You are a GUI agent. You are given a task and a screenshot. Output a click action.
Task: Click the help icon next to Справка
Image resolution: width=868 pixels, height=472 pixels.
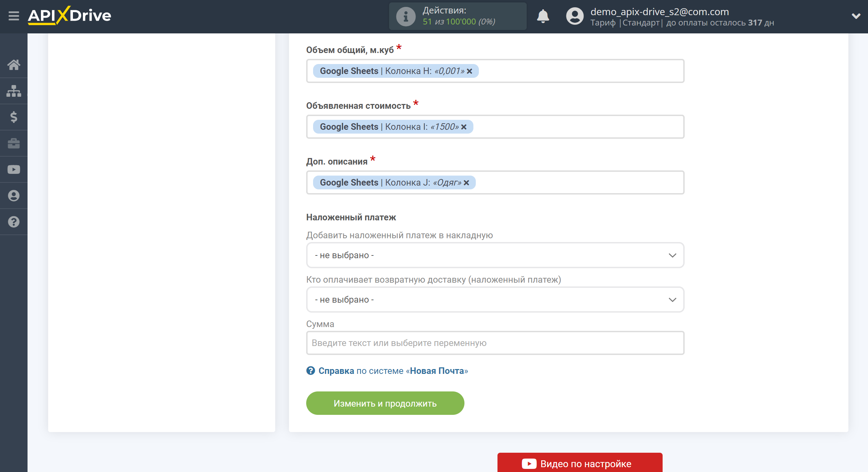click(x=311, y=370)
